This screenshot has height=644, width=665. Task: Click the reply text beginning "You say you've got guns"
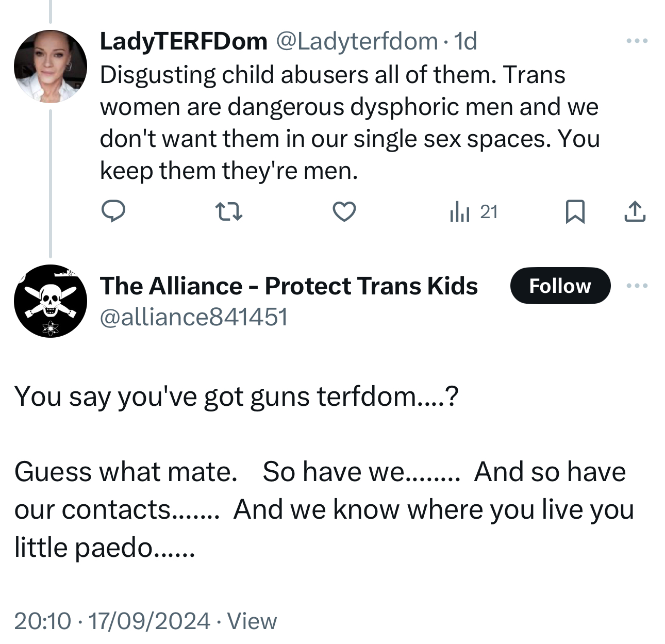click(236, 397)
